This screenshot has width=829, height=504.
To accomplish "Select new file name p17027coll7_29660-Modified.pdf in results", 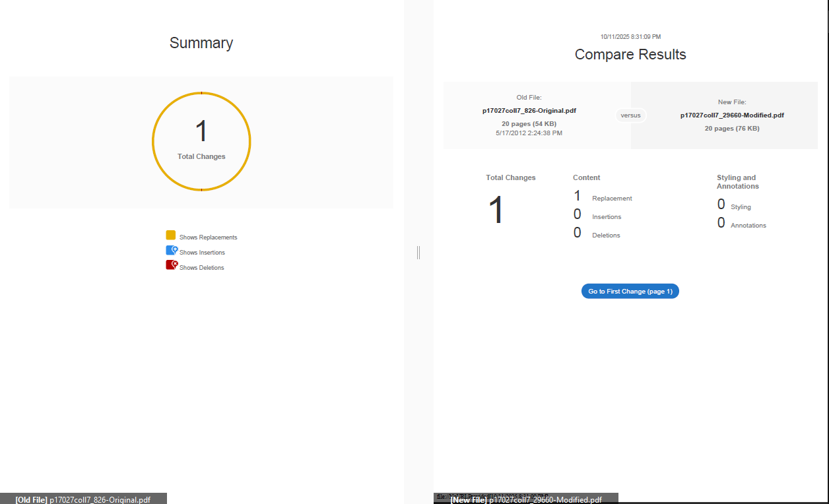I will coord(732,115).
